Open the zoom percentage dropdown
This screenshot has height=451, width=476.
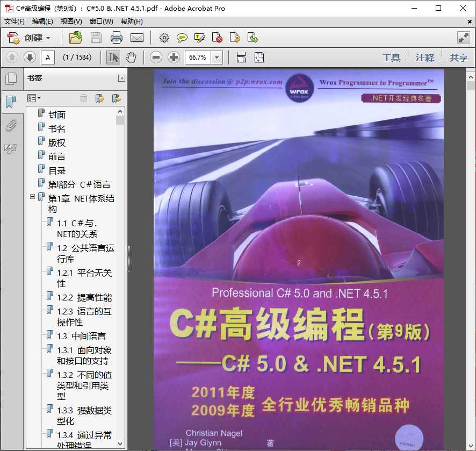(216, 57)
